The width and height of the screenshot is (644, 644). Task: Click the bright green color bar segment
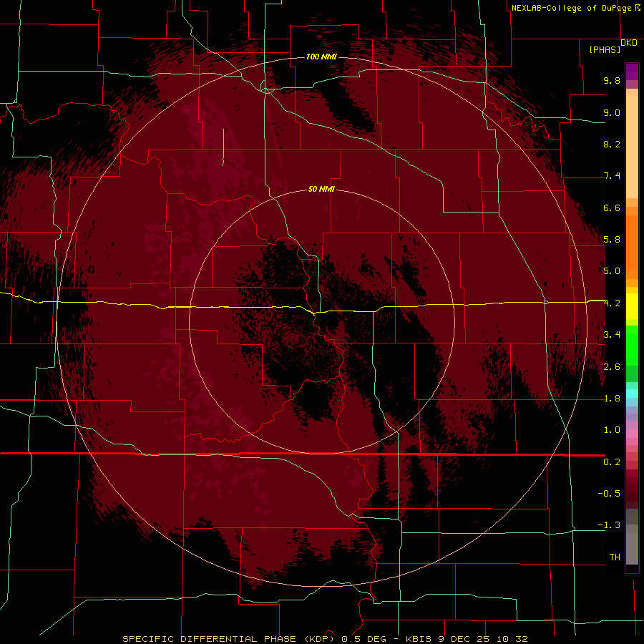pos(632,345)
